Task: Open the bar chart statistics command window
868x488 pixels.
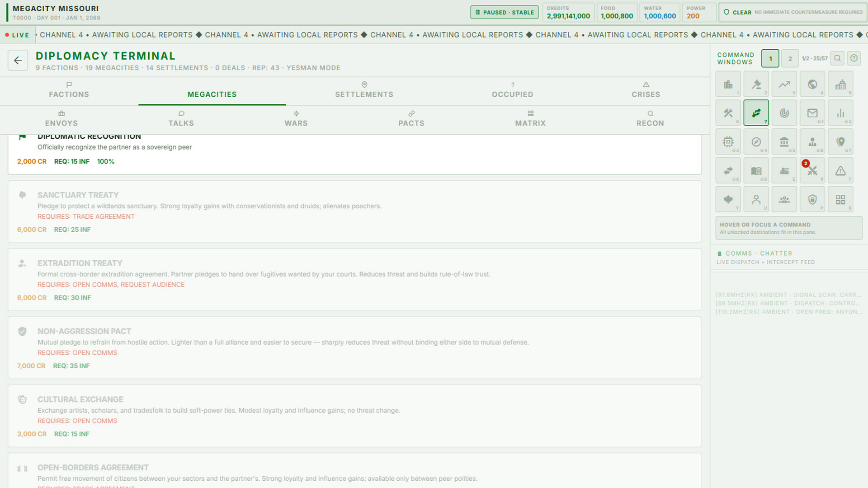Action: tap(840, 113)
